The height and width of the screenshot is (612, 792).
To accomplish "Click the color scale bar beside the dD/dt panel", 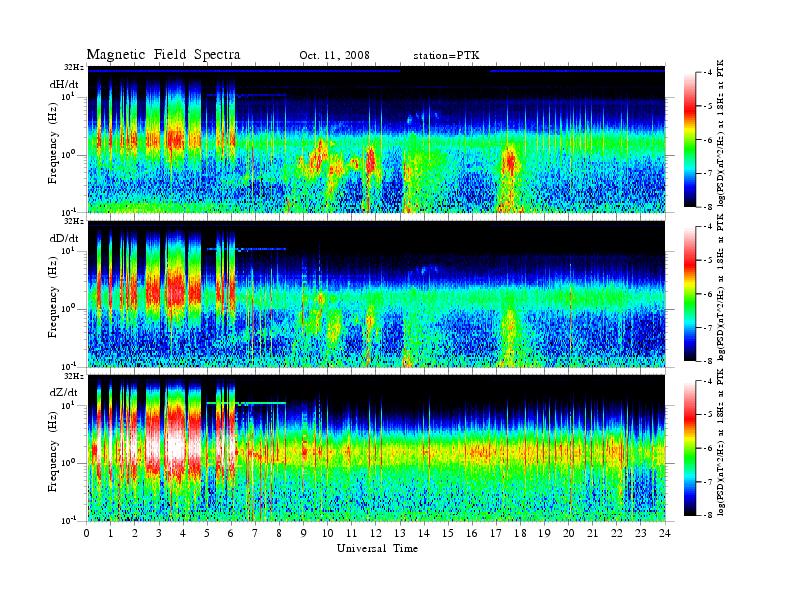I will 690,293.
